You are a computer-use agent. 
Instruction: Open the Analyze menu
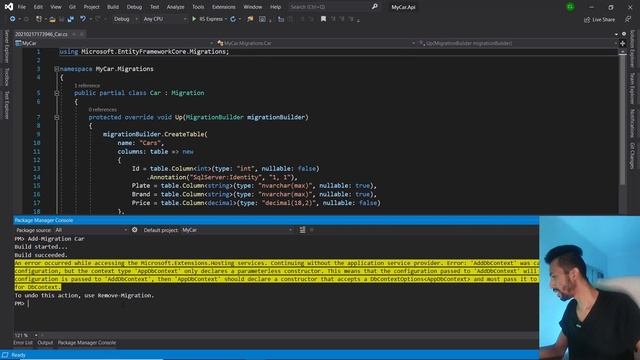(176, 7)
